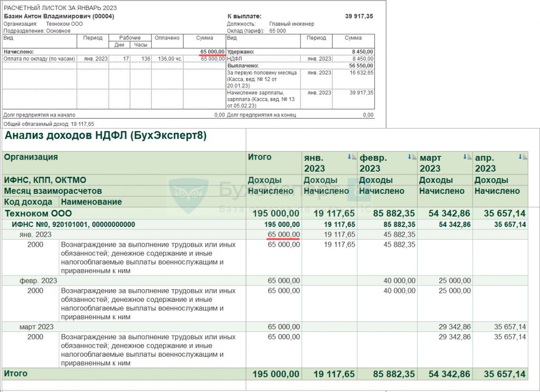Image resolution: width=540 pixels, height=392 pixels.
Task: Select the underlined Начислено total 65 000,00 in the payslip
Action: [x=213, y=52]
